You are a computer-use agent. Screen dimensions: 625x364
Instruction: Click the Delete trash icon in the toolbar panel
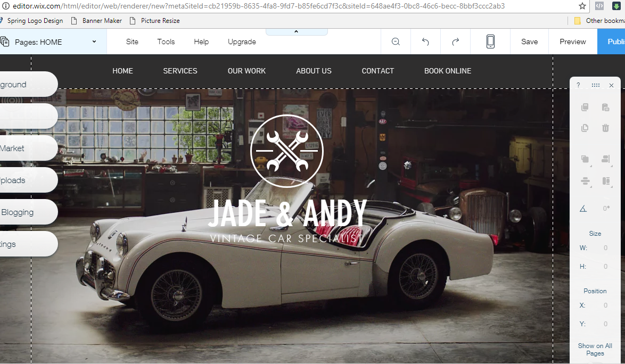tap(605, 128)
